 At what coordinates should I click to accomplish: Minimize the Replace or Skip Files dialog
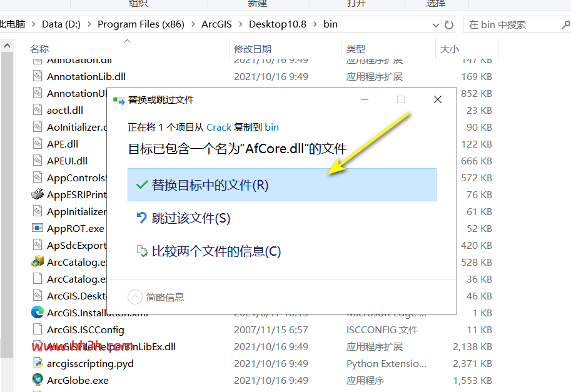365,99
